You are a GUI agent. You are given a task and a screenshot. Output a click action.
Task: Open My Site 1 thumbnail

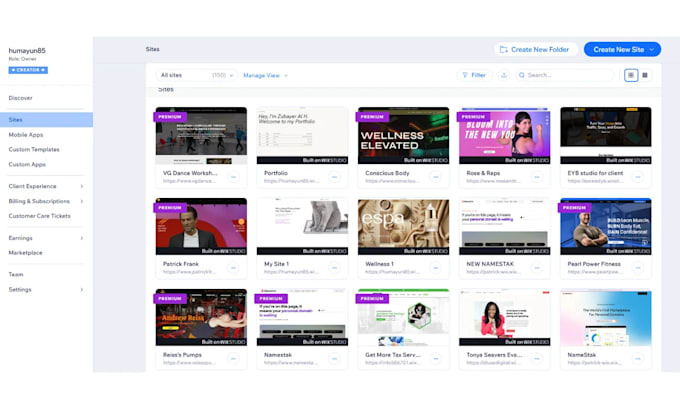302,226
